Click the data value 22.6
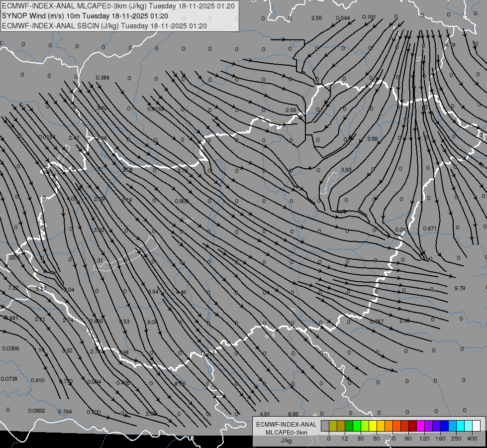The image size is (487, 448). (14, 257)
